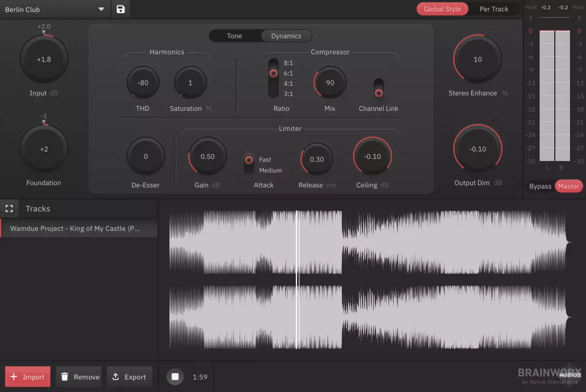This screenshot has height=392, width=586.
Task: Click the right channel peak value
Action: tap(563, 8)
